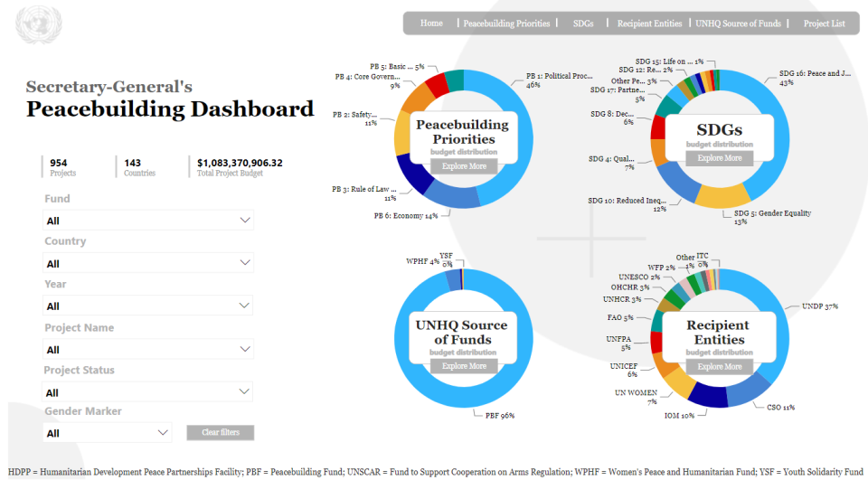Select the UN WOMEN 7% yellow slice
The width and height of the screenshot is (868, 480).
(679, 383)
